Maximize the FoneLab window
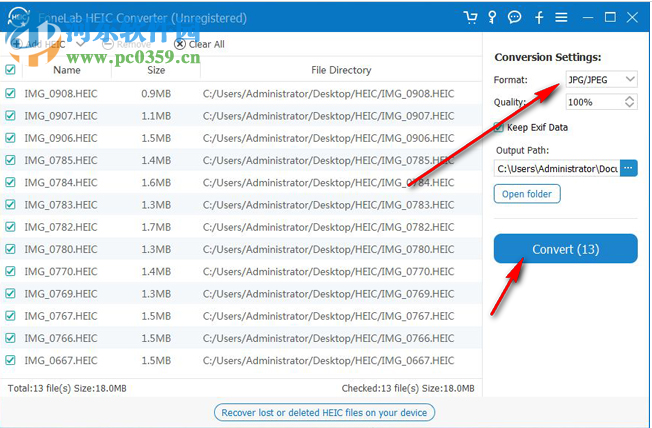The image size is (652, 428). [x=610, y=17]
